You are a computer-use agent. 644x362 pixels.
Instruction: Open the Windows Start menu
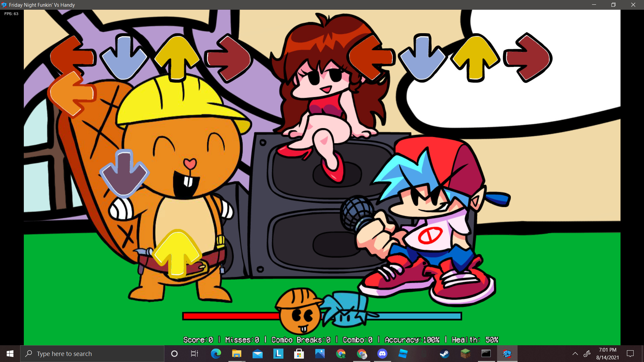(10, 354)
